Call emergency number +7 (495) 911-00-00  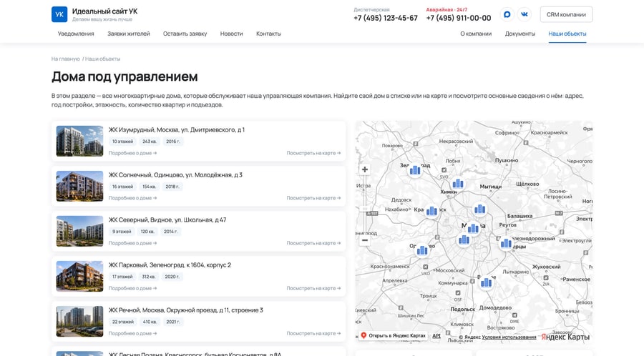click(x=459, y=18)
